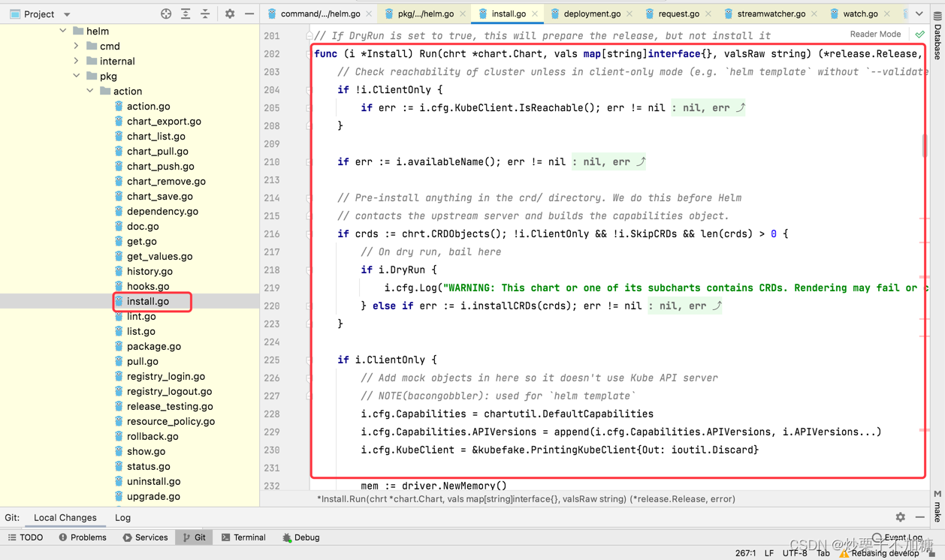Select dependency.go in project tree
Image resolution: width=945 pixels, height=560 pixels.
click(162, 211)
